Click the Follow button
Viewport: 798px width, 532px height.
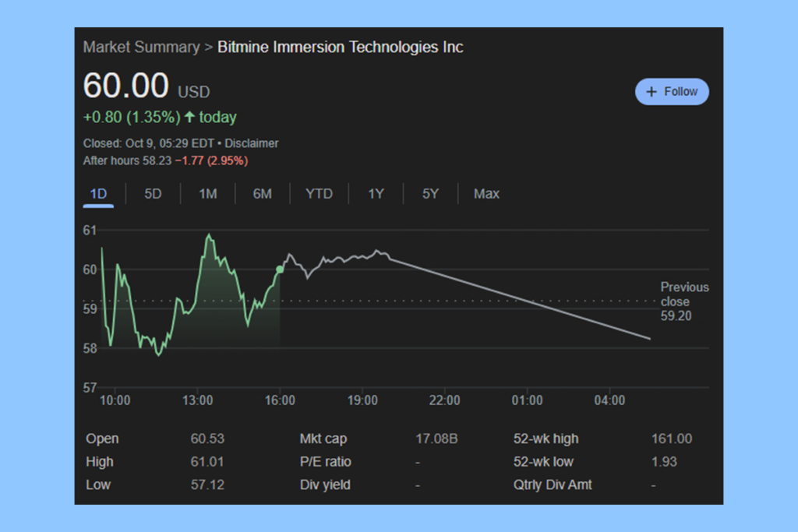click(x=672, y=91)
